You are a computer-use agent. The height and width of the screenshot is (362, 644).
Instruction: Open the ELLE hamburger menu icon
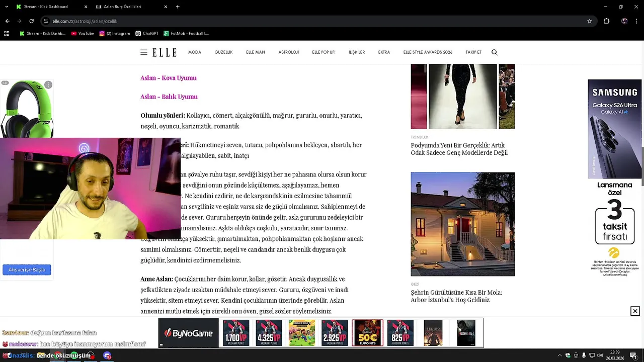click(x=144, y=52)
